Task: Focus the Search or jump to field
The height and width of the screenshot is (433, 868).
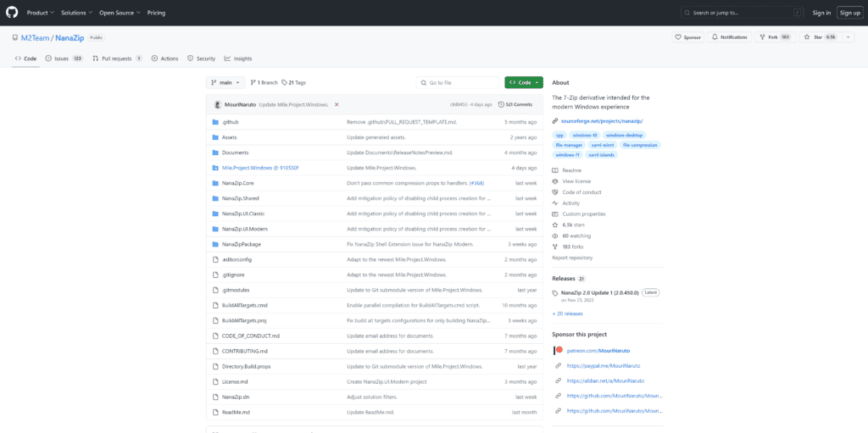Action: tap(742, 13)
